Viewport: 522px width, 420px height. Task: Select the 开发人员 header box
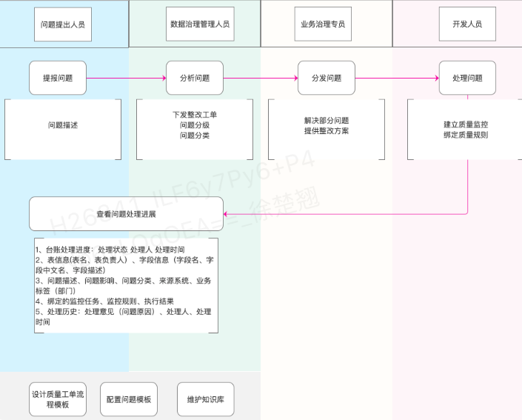coord(466,24)
